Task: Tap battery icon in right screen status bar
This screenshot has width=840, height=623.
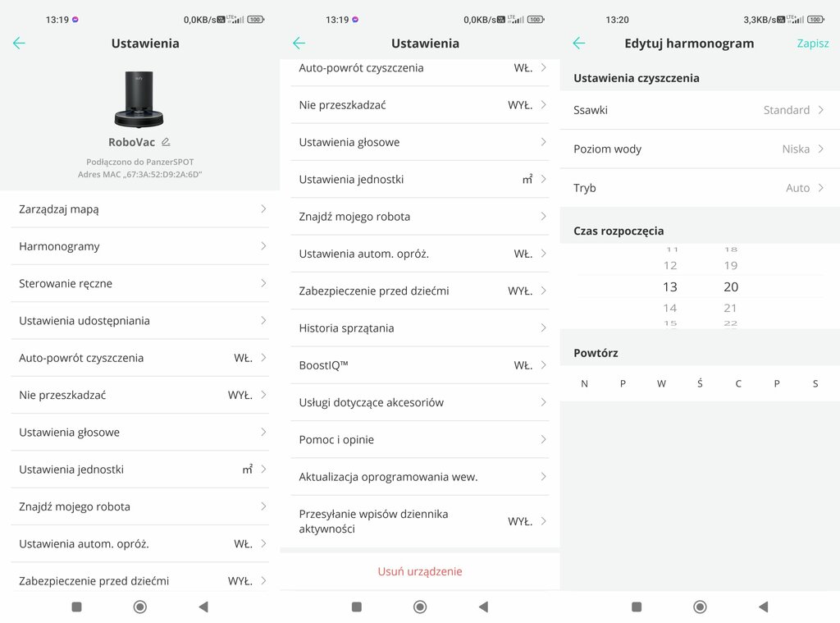Action: [x=815, y=20]
